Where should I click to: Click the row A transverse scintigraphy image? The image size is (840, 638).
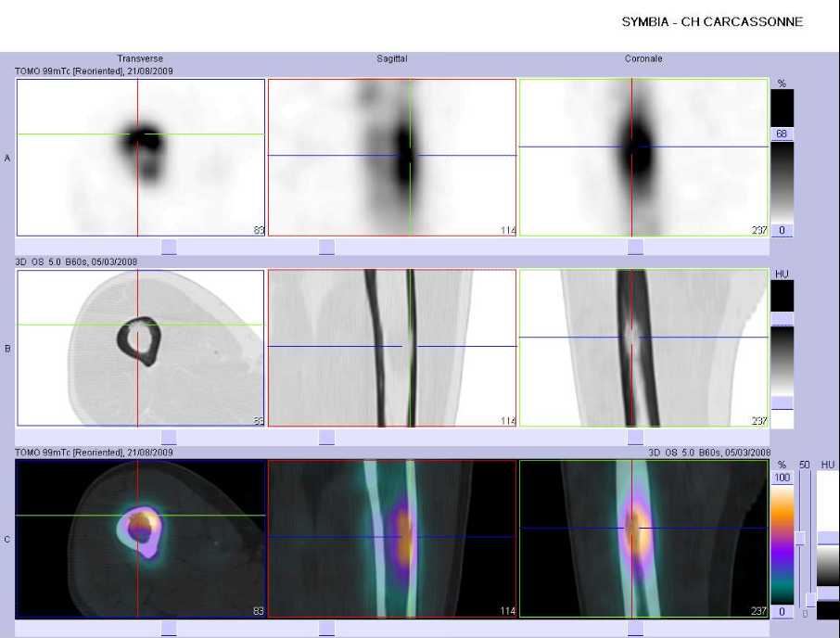point(141,158)
